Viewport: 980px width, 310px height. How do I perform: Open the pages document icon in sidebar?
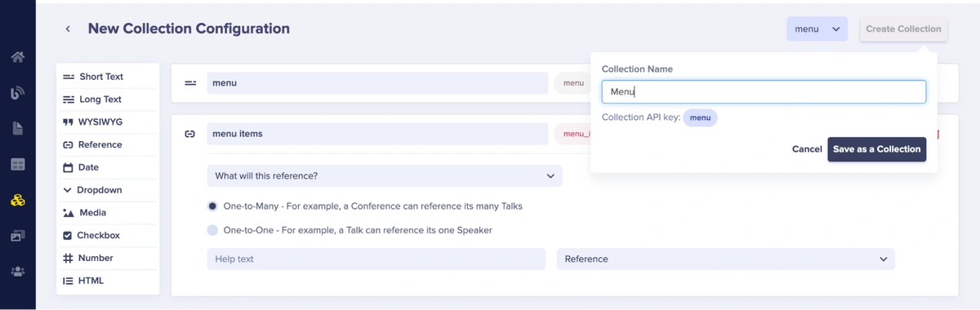tap(17, 129)
